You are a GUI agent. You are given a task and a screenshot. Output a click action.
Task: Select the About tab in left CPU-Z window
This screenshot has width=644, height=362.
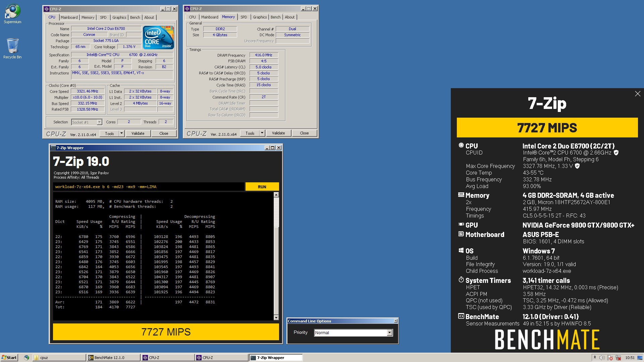point(149,17)
